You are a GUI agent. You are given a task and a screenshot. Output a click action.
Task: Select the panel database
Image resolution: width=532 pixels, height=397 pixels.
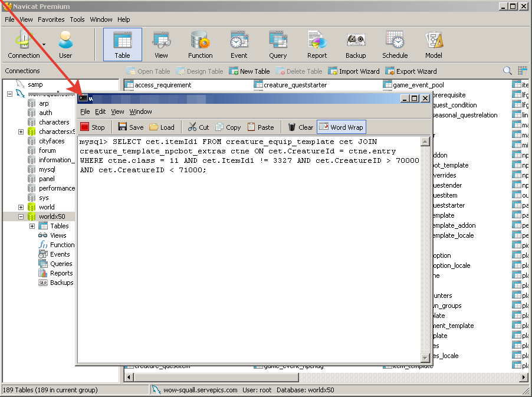[x=47, y=179]
